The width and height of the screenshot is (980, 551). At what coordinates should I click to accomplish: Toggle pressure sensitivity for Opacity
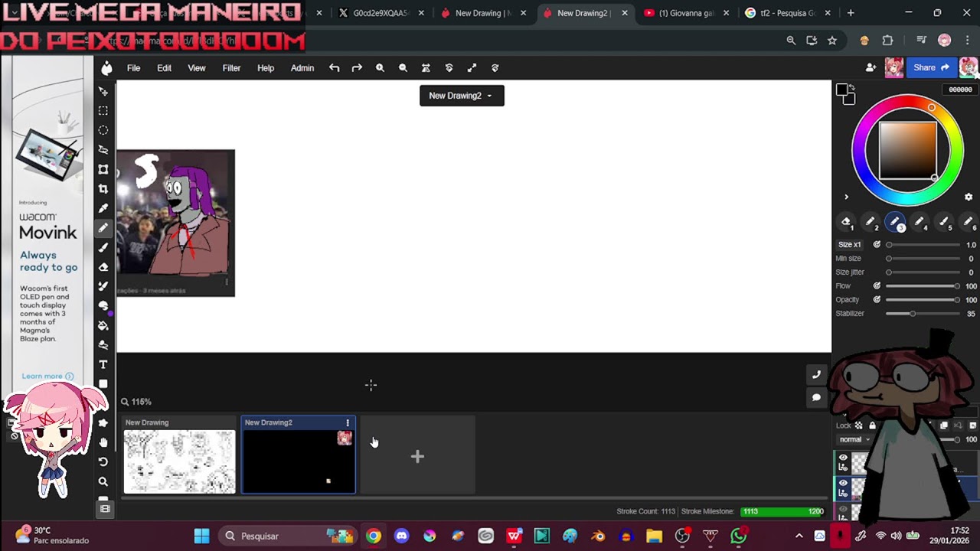click(x=877, y=300)
